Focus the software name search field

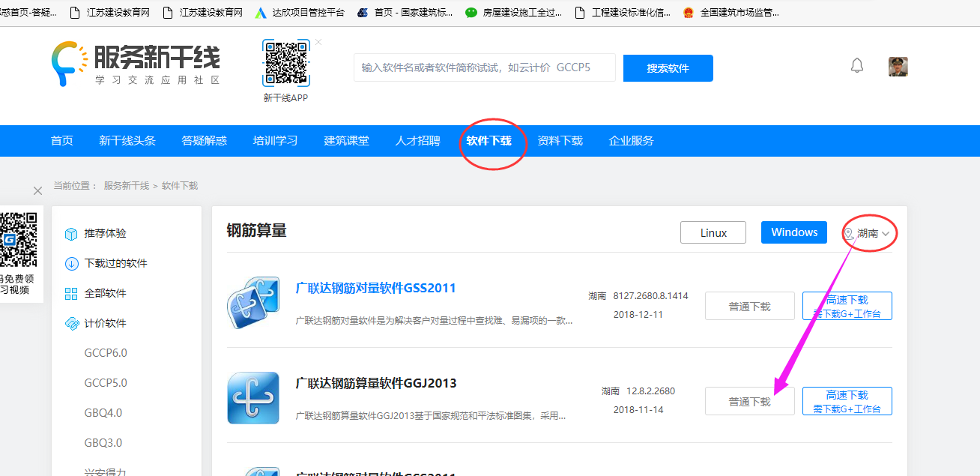[x=485, y=67]
